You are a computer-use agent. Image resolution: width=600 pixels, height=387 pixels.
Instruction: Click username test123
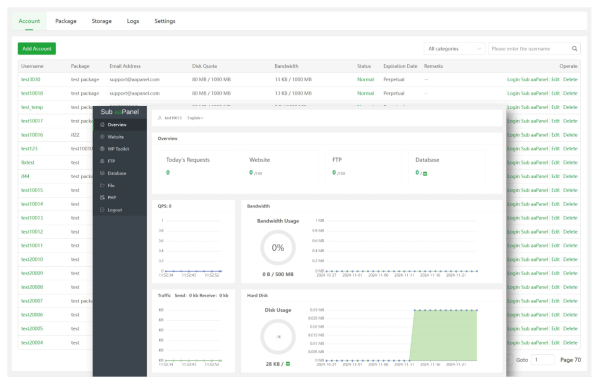point(29,149)
